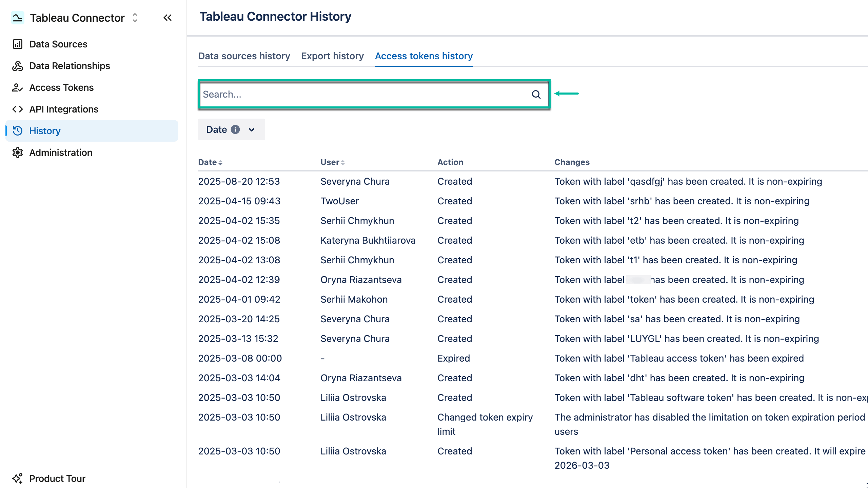The height and width of the screenshot is (488, 868).
Task: Collapse the sidebar with the double-chevron
Action: tap(167, 18)
